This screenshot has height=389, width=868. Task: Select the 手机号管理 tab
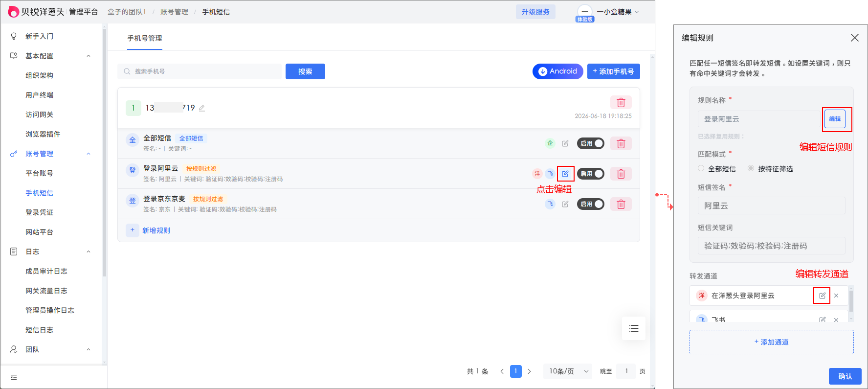tap(145, 38)
